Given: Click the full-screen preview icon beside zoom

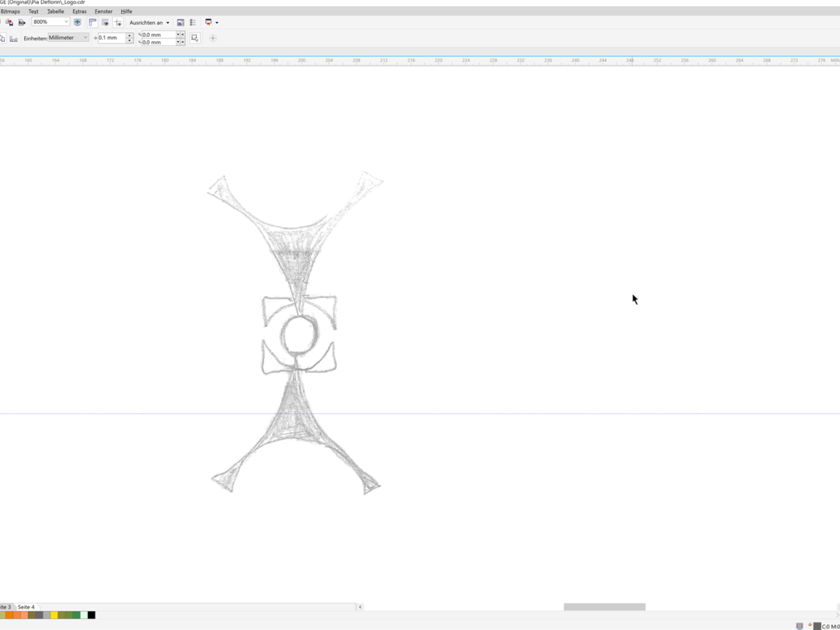Looking at the screenshot, I should (x=77, y=23).
